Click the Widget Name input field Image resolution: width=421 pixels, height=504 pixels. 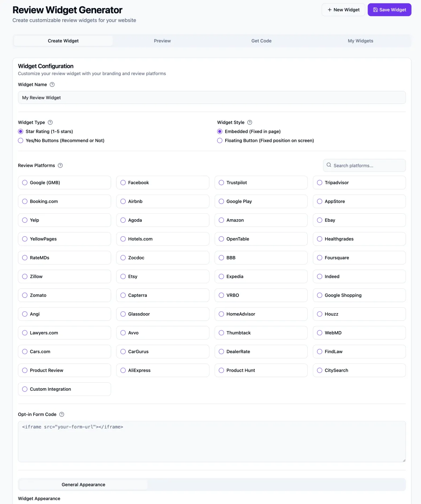212,98
